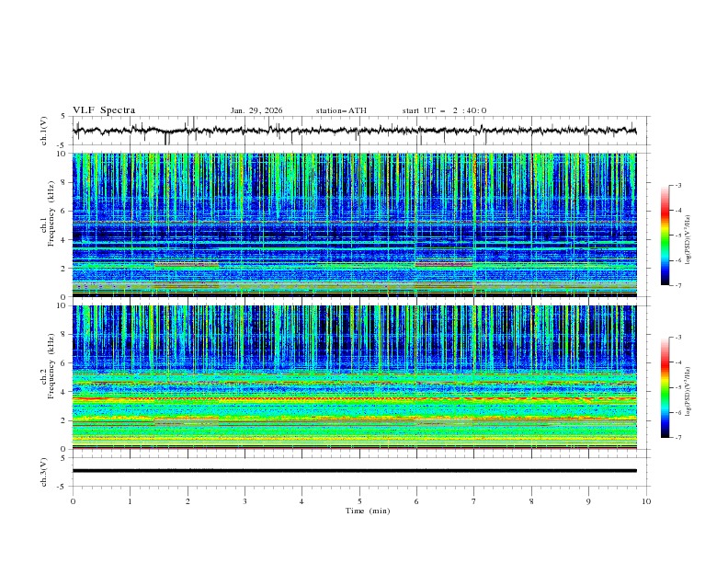Click time axis tick label "1"
This screenshot has width=728, height=563.
(x=130, y=501)
